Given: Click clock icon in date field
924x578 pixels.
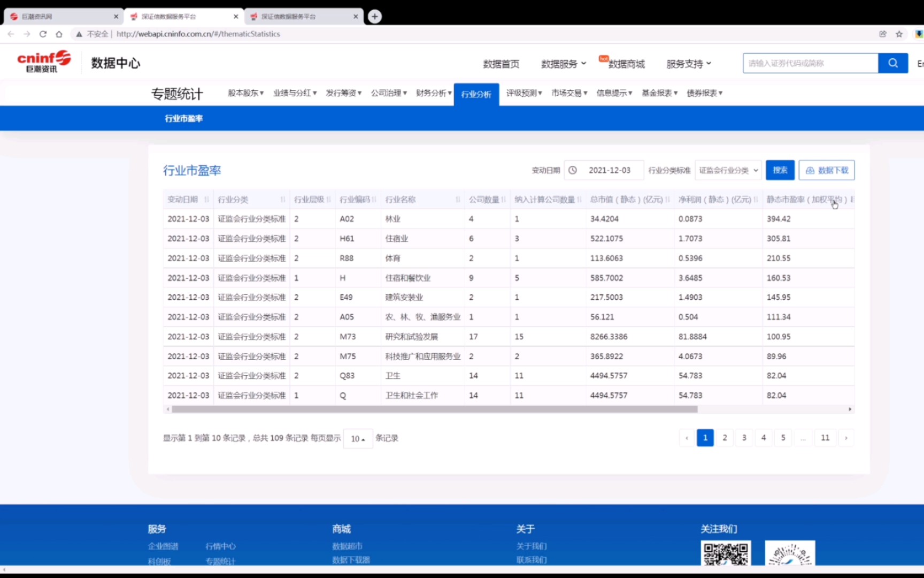Looking at the screenshot, I should point(572,170).
